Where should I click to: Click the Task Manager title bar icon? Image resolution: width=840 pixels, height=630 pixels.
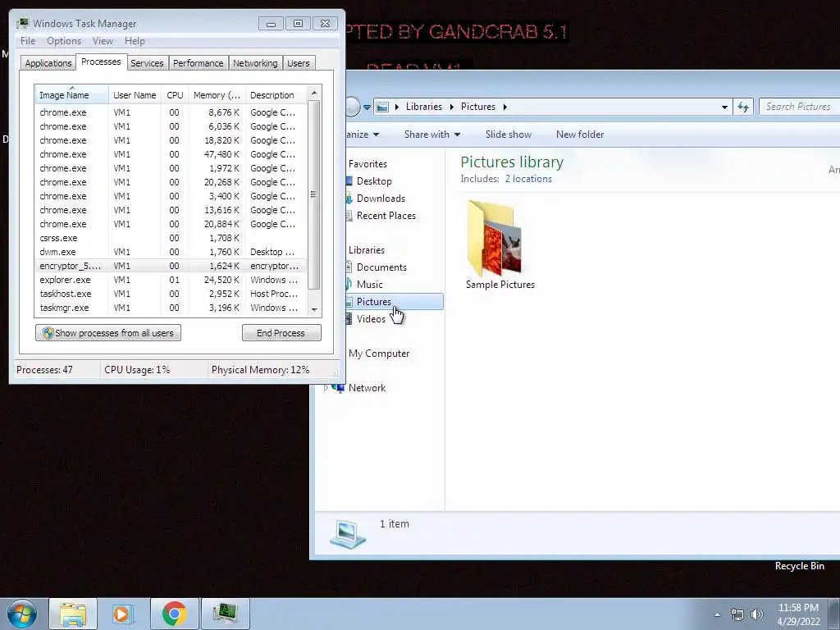click(22, 24)
